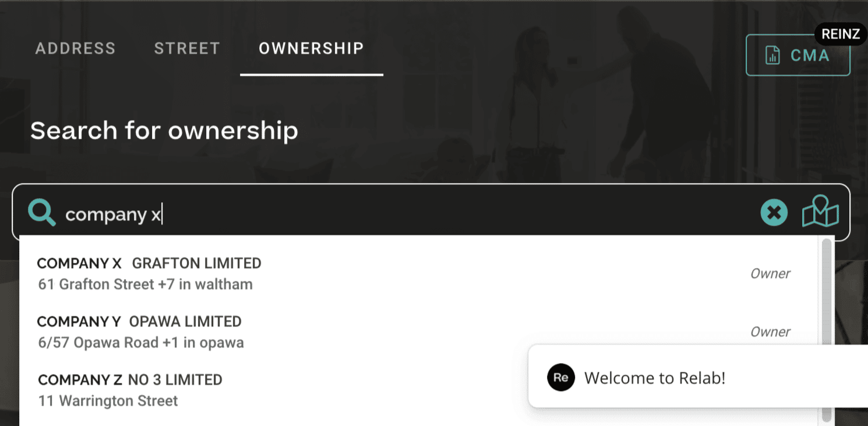Click the CMA report document icon
Viewport: 868px width, 426px height.
click(772, 55)
